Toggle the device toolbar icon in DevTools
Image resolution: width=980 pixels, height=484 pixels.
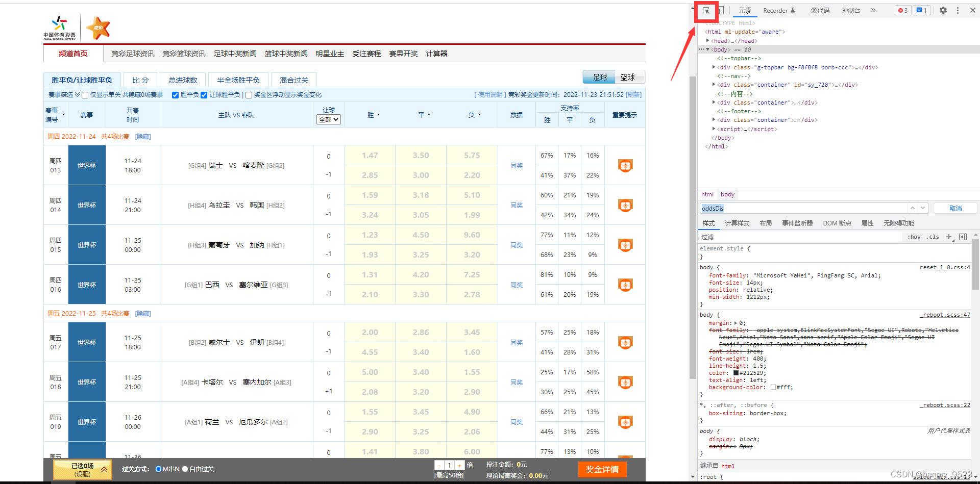[721, 11]
